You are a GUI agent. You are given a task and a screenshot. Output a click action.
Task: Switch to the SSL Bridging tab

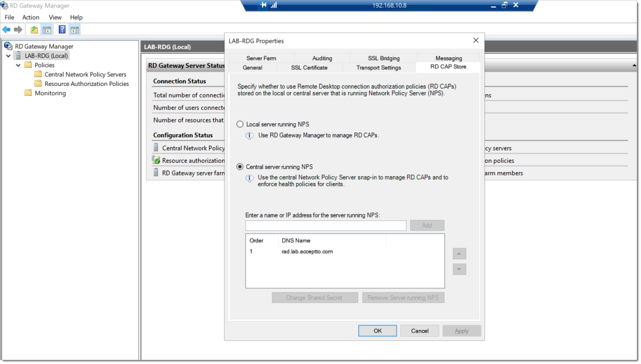click(x=384, y=58)
